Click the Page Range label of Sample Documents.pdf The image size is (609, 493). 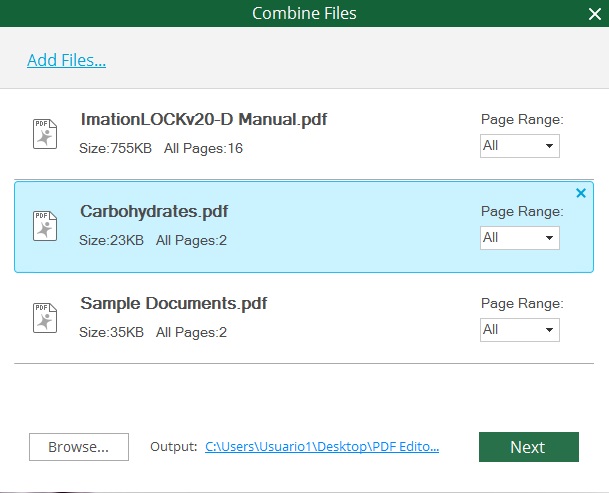click(522, 303)
